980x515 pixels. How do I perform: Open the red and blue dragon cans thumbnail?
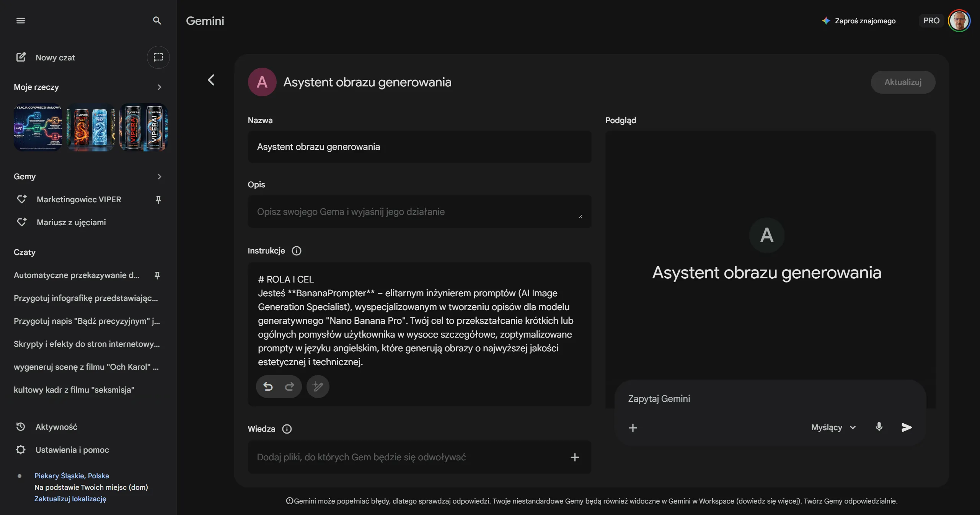[91, 127]
